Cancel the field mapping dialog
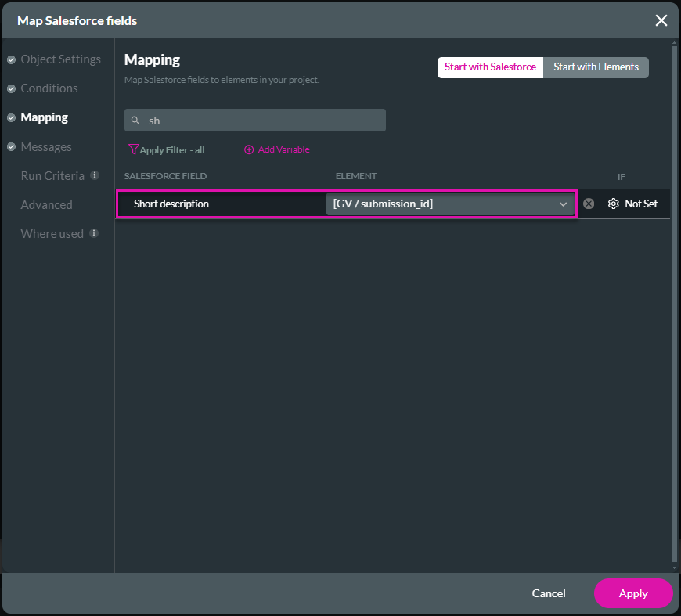The image size is (681, 616). click(548, 593)
